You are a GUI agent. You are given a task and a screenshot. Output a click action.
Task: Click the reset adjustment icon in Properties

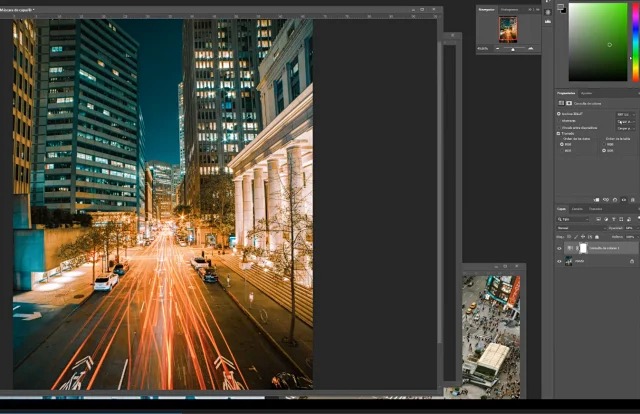[613, 199]
